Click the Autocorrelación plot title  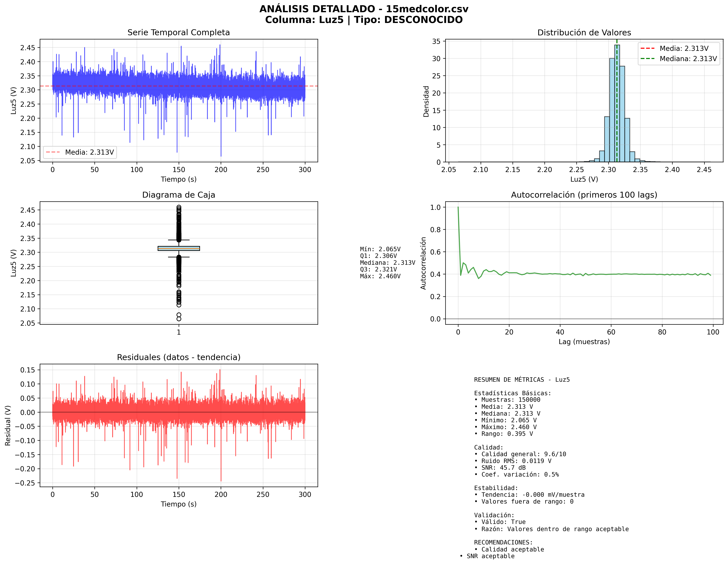[584, 195]
